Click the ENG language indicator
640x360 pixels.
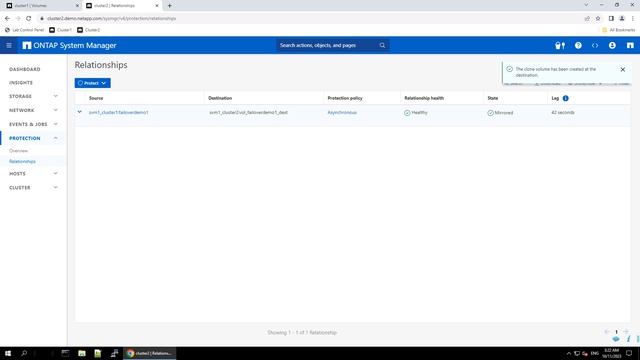click(595, 353)
